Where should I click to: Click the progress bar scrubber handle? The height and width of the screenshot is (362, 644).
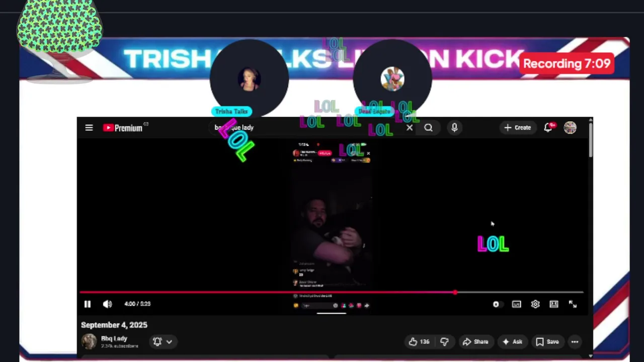click(455, 292)
